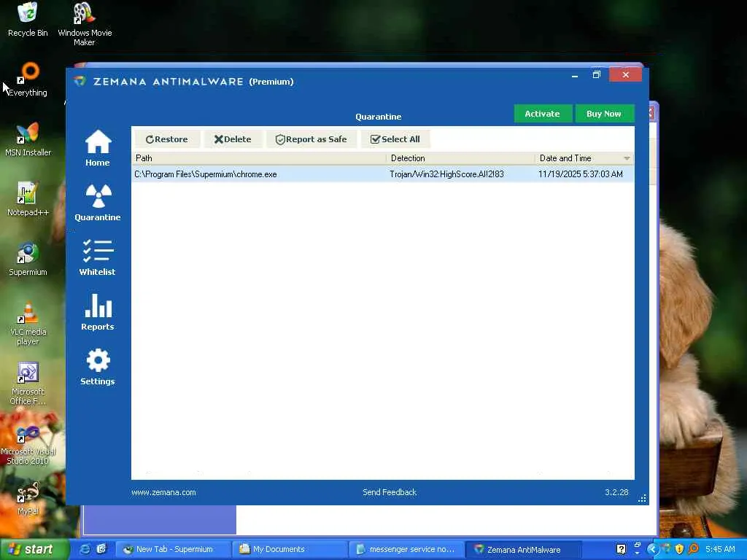Click Restore for quarantined item
Screen dimensions: 747x560
pyautogui.click(x=167, y=139)
